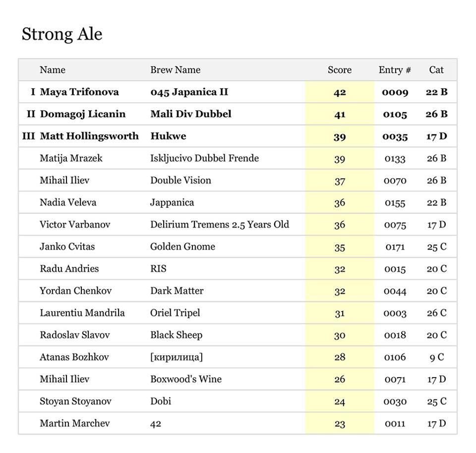
Task: Select Radoslav Slavov's name
Action: 74,335
